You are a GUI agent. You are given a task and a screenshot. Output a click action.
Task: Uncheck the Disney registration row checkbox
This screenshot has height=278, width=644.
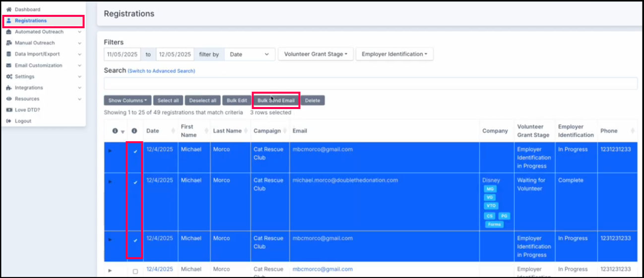[x=135, y=182]
